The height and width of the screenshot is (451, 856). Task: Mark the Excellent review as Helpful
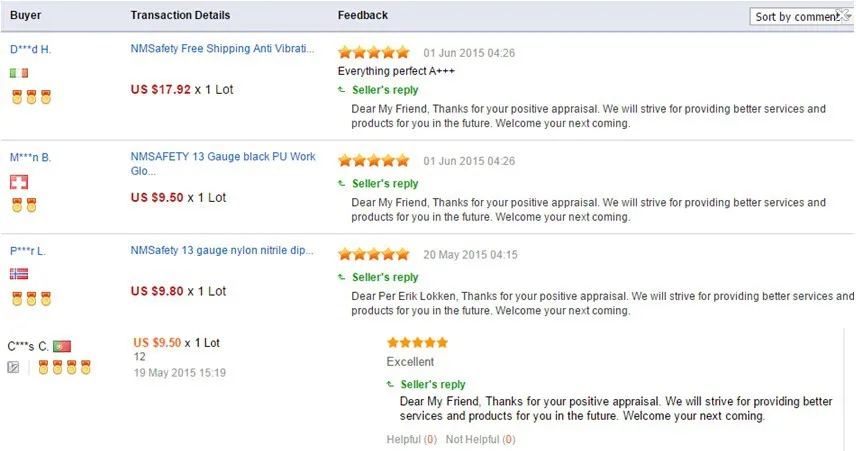coord(412,440)
